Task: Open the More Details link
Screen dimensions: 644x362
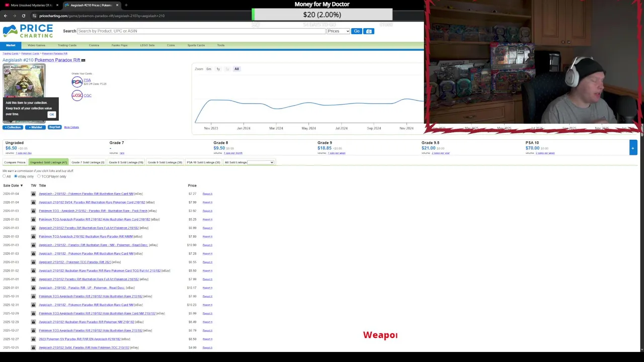Action: coord(71,127)
